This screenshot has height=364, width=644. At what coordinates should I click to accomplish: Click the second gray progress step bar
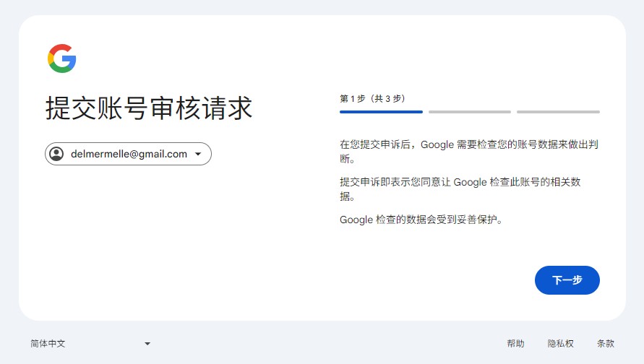tap(470, 112)
